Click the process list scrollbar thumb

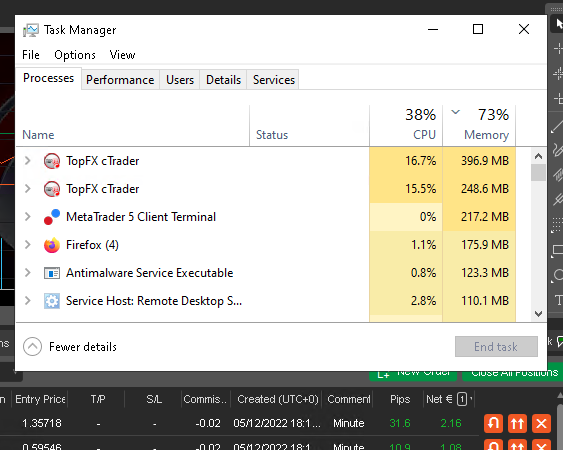point(538,172)
